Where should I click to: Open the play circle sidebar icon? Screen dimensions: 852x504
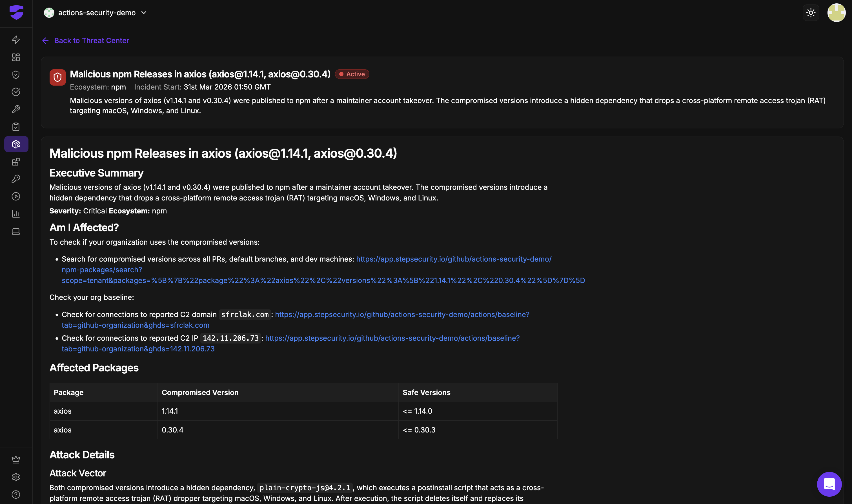pyautogui.click(x=15, y=196)
